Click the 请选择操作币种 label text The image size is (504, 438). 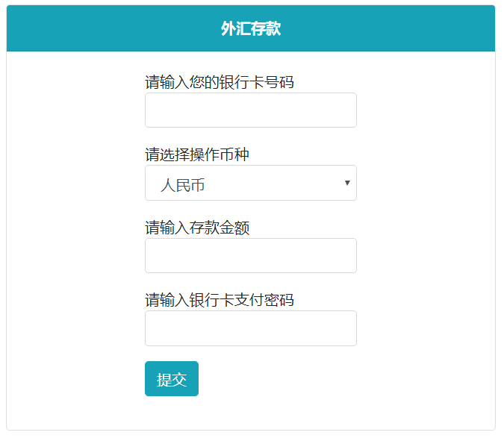click(196, 155)
